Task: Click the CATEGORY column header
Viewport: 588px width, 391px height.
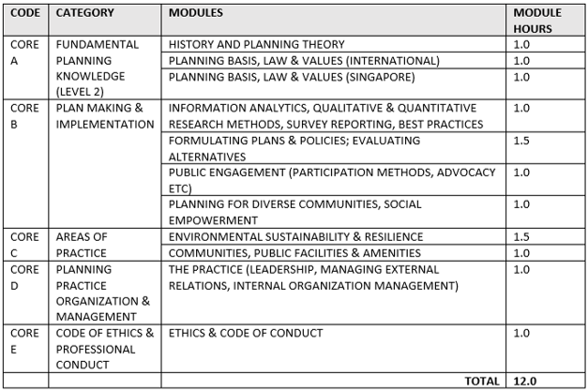Action: click(86, 14)
